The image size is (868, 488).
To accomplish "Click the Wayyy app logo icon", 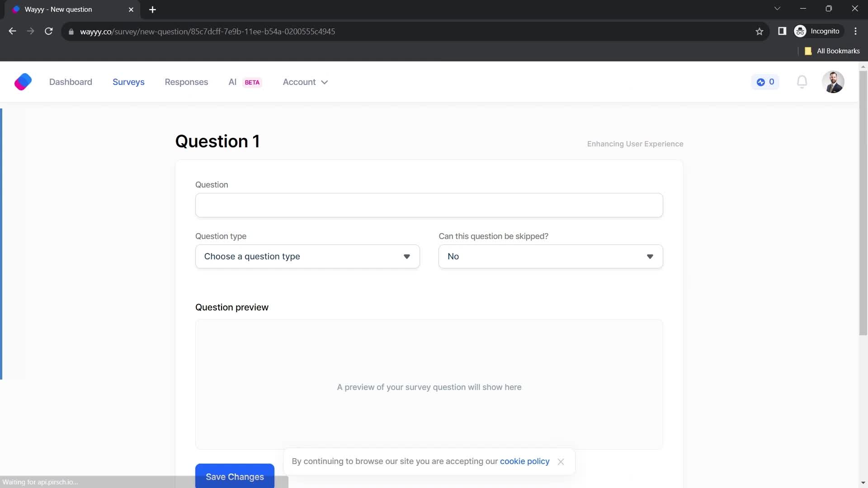I will [x=23, y=82].
